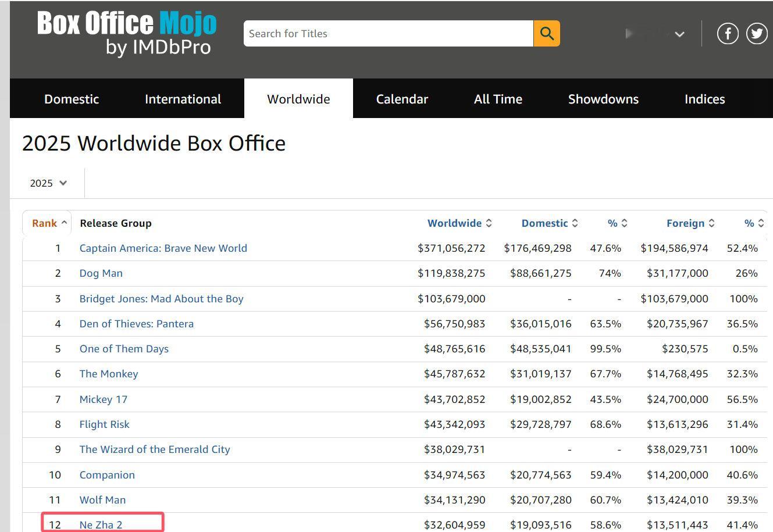Open The Monkey link
Viewport: 773px width, 532px height.
pos(109,374)
